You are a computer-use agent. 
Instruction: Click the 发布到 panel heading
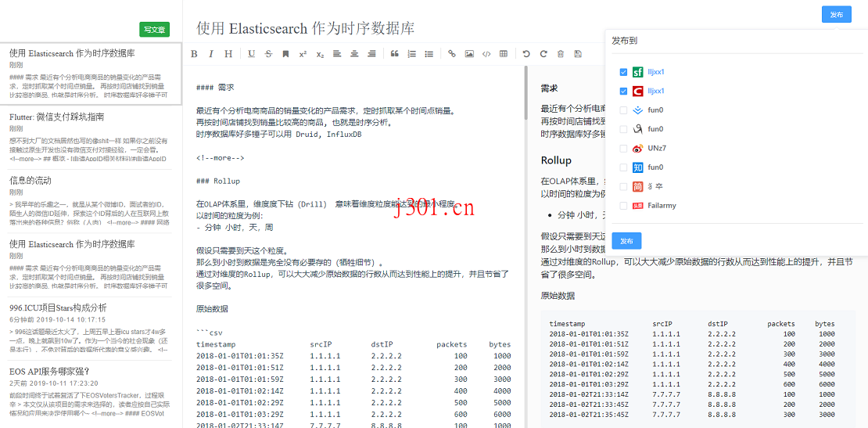click(625, 41)
